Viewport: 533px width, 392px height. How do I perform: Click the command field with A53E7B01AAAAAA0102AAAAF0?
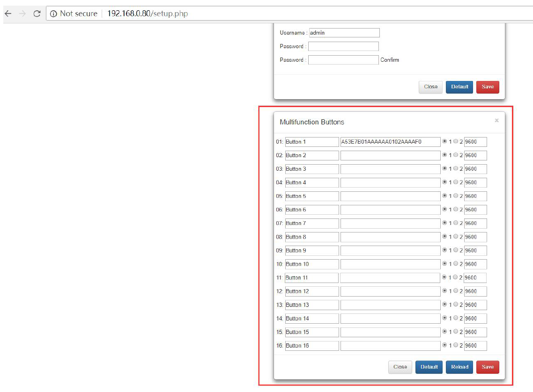click(390, 142)
